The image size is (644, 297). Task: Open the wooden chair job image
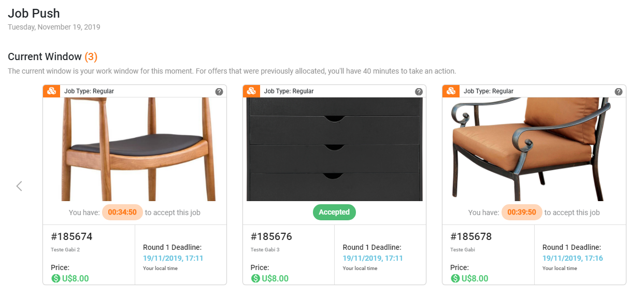(135, 149)
